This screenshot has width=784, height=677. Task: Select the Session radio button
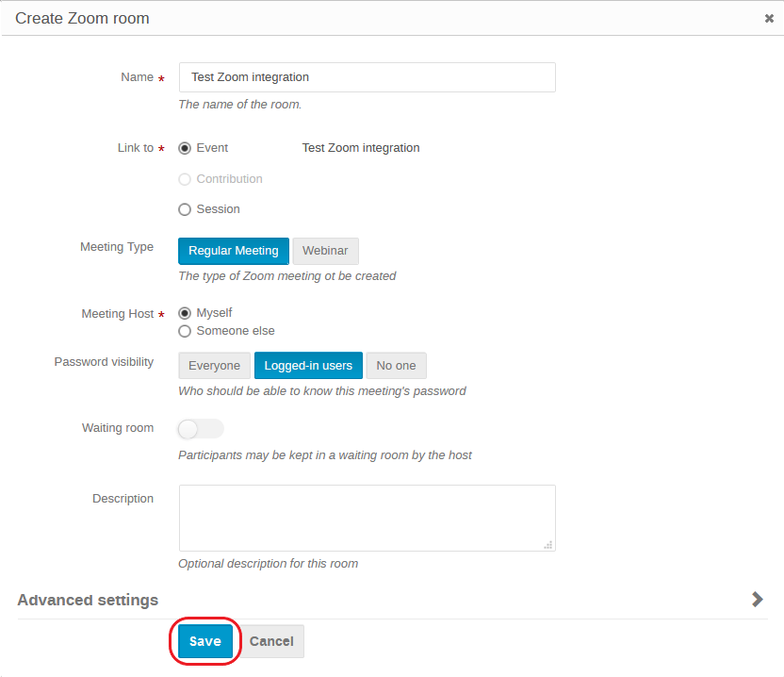coord(185,209)
